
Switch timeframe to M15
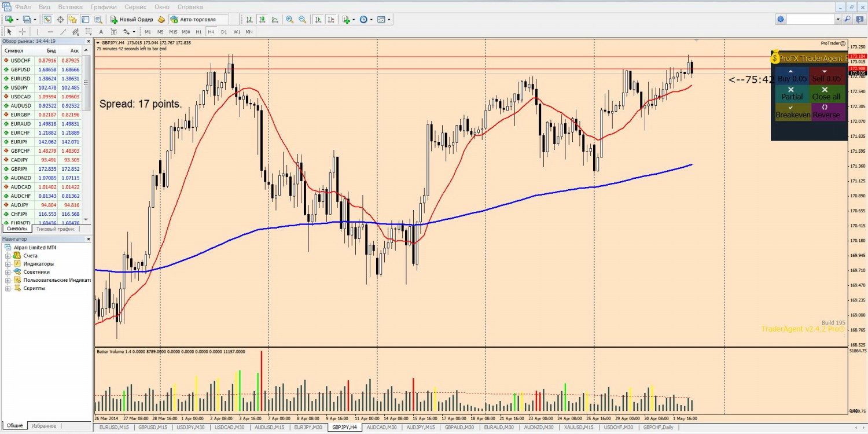pyautogui.click(x=173, y=32)
